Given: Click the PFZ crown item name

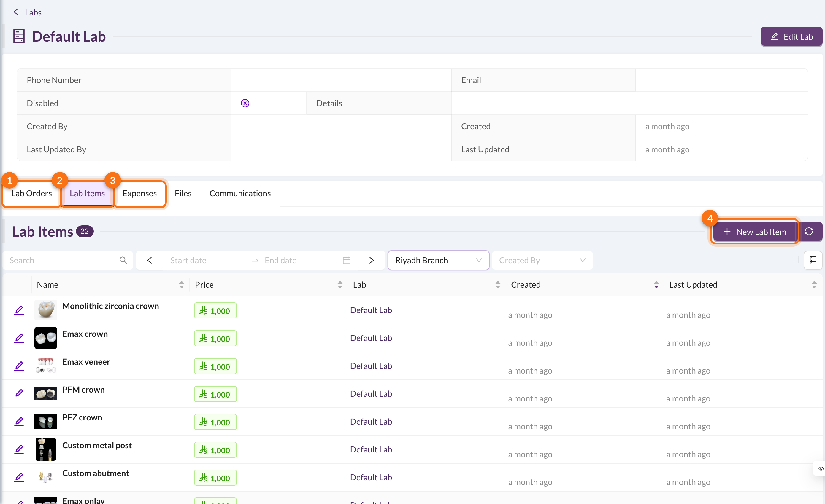Looking at the screenshot, I should (x=82, y=417).
